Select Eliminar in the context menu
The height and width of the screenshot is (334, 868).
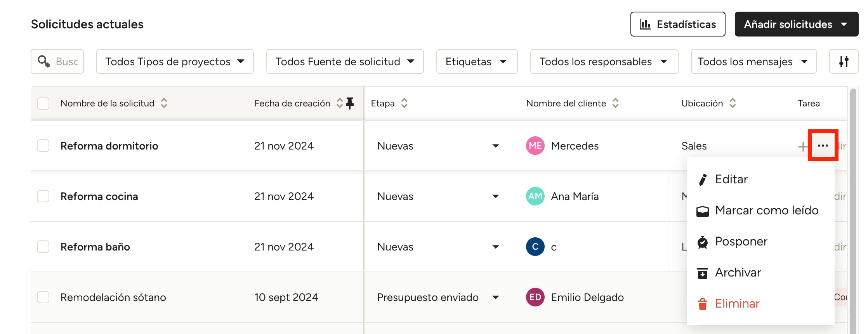[737, 303]
